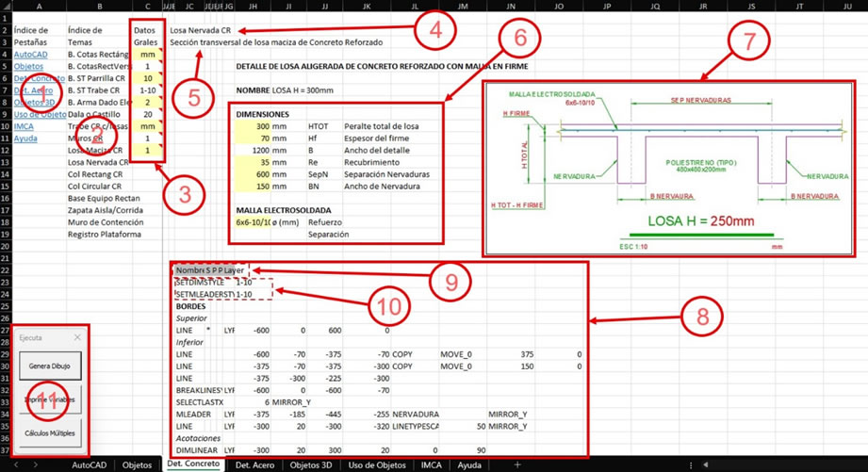Open the AutoCAD hyperlink in the index

(x=30, y=55)
